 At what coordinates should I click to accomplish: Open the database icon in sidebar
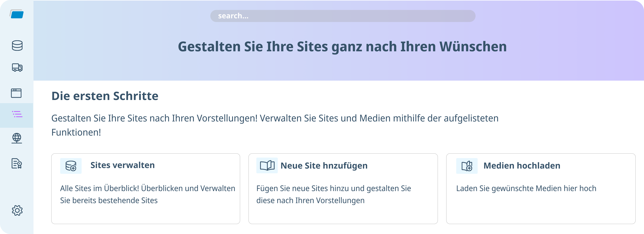pyautogui.click(x=17, y=46)
